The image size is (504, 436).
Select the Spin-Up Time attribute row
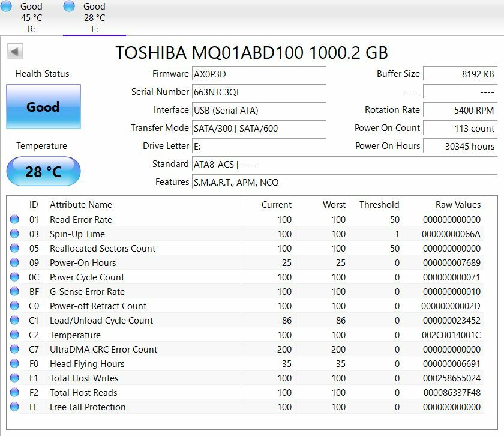coord(77,234)
